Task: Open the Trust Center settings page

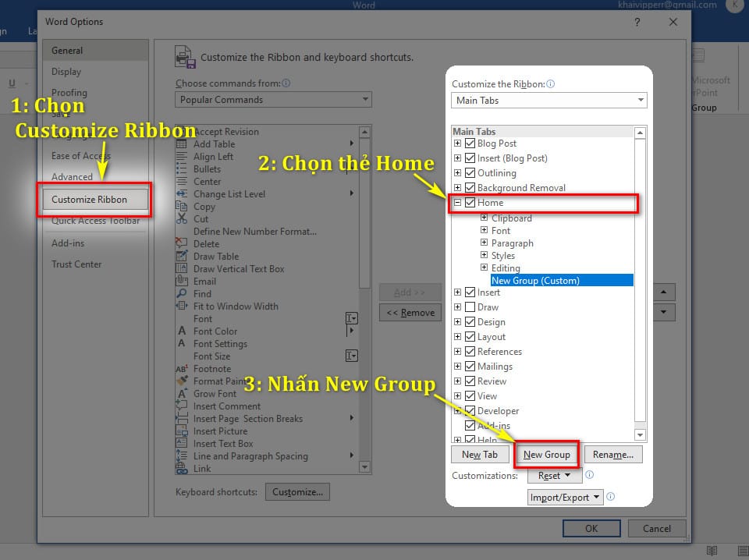Action: click(x=78, y=264)
